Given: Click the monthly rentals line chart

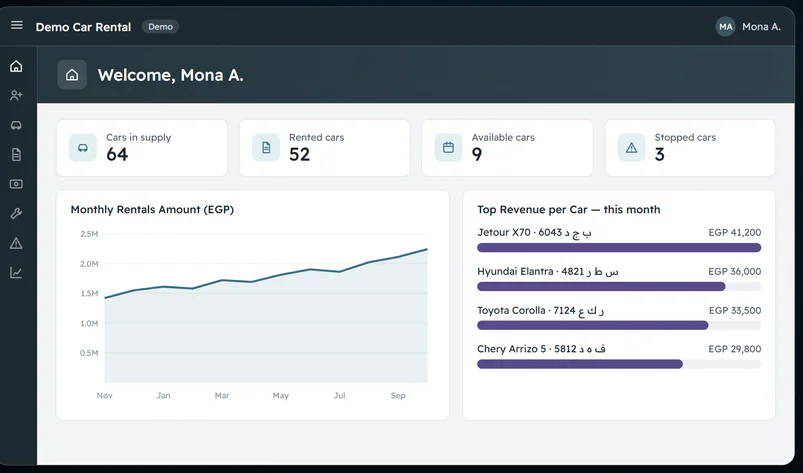Looking at the screenshot, I should (x=266, y=307).
